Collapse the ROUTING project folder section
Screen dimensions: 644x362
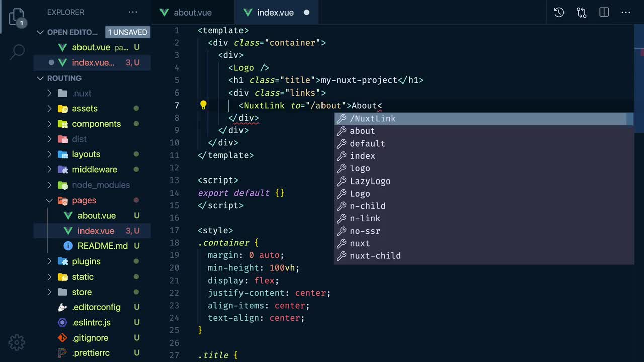41,78
